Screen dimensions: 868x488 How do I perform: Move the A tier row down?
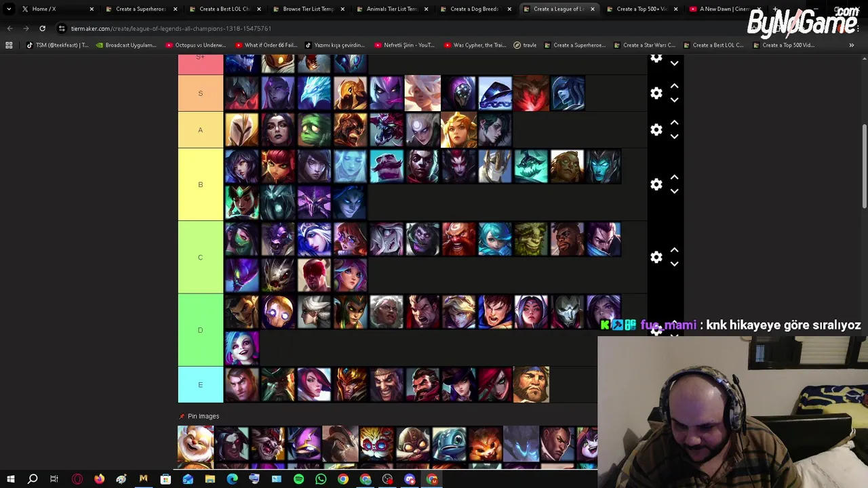(x=674, y=137)
